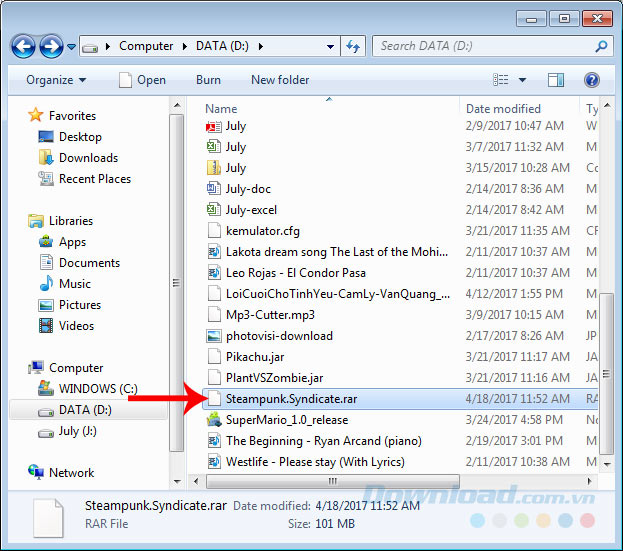This screenshot has width=623, height=551.
Task: Expand the Computer breadcrumb arrow in address bar
Action: click(182, 46)
